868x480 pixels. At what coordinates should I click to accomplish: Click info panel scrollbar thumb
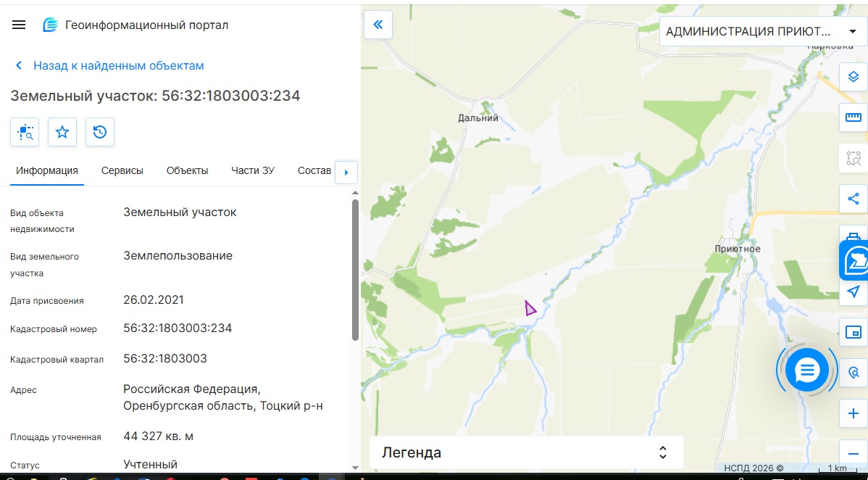point(356,270)
